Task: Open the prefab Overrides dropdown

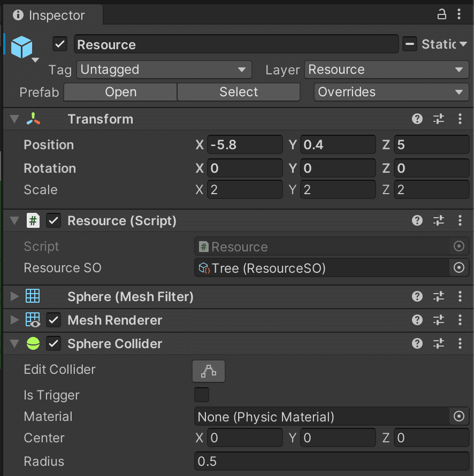Action: tap(392, 92)
